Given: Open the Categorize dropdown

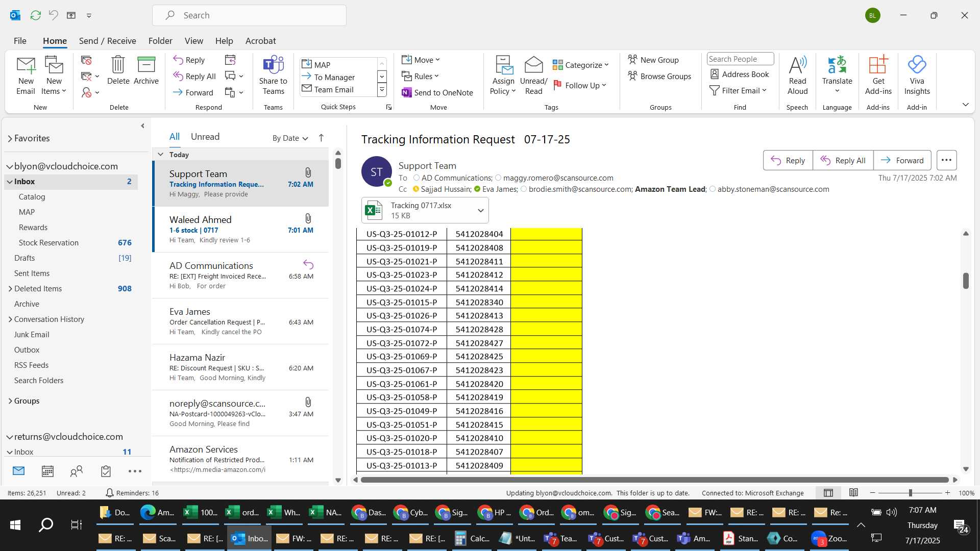Looking at the screenshot, I should click(581, 65).
